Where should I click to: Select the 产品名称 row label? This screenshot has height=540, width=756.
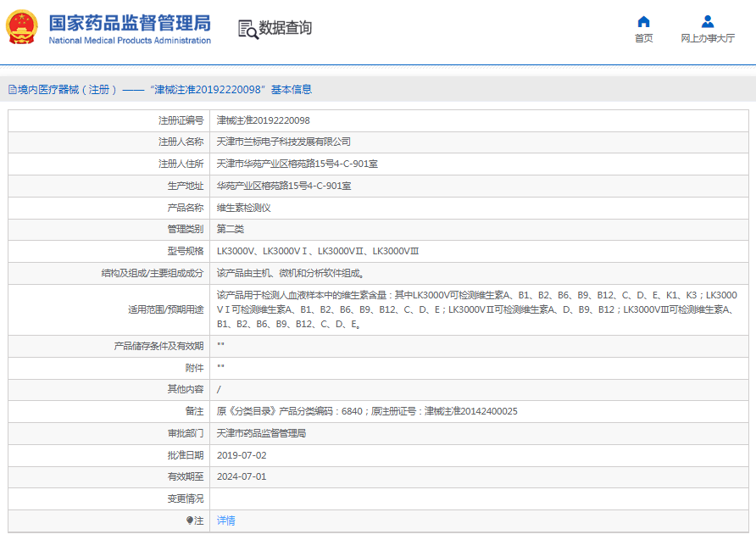[x=186, y=208]
